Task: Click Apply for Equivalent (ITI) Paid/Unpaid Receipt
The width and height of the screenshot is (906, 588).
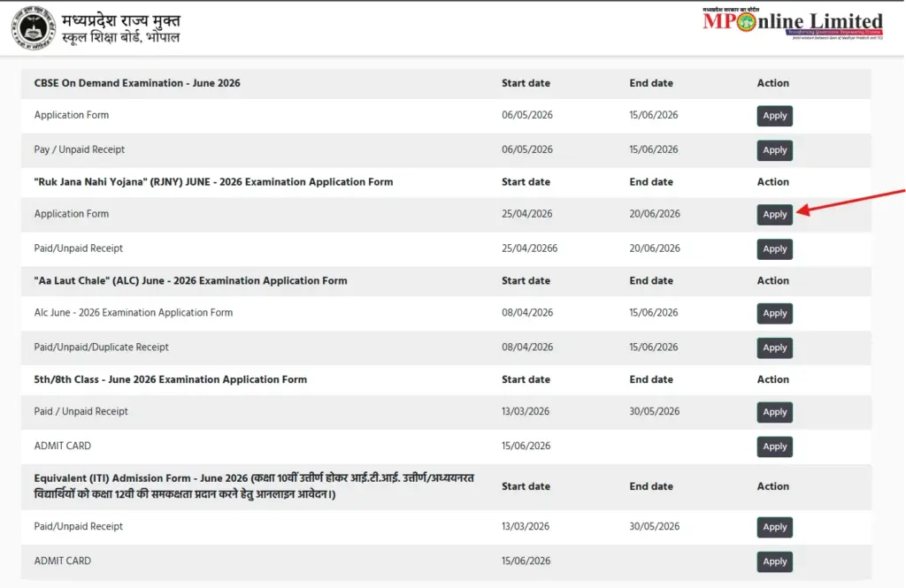Action: (x=774, y=527)
